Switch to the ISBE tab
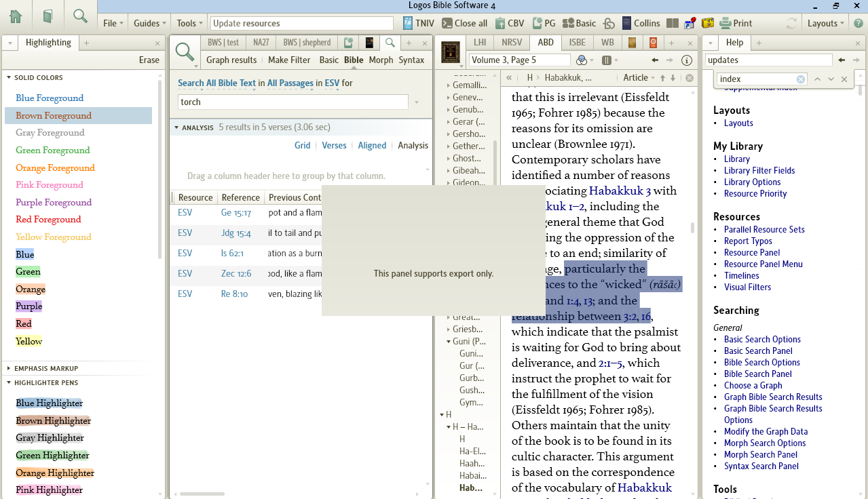 (577, 42)
